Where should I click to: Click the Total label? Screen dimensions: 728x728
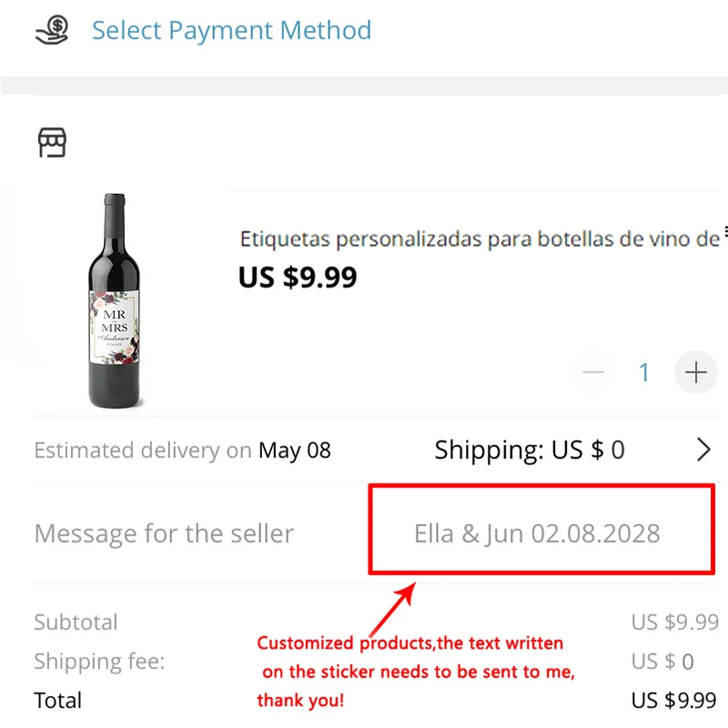click(x=57, y=701)
